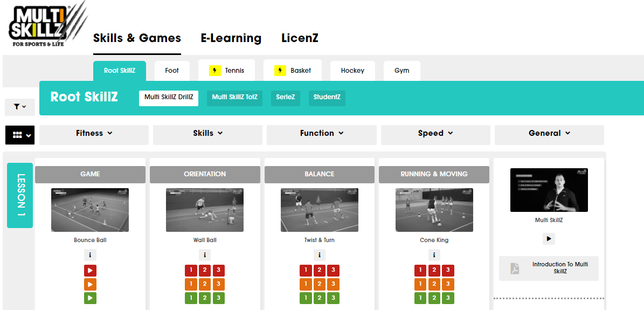Switch to the SerieZ filter
Viewport: 644px width, 310px height.
(286, 98)
